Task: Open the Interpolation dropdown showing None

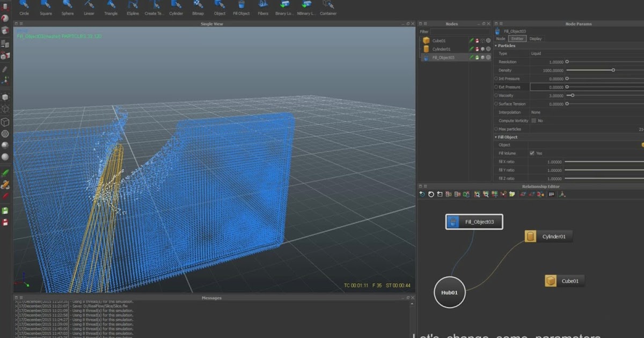Action: pos(587,112)
